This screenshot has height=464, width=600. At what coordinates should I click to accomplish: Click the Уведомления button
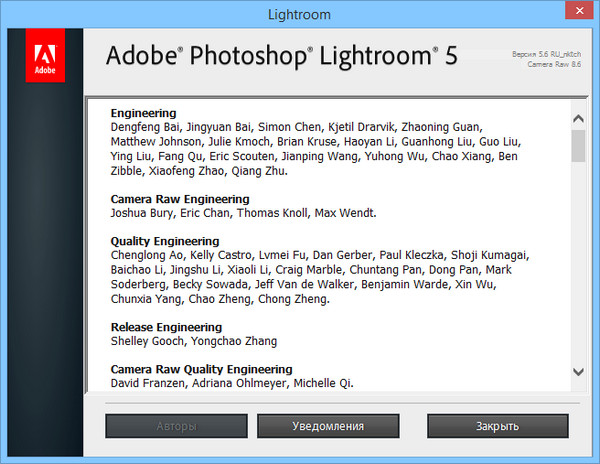pos(327,426)
